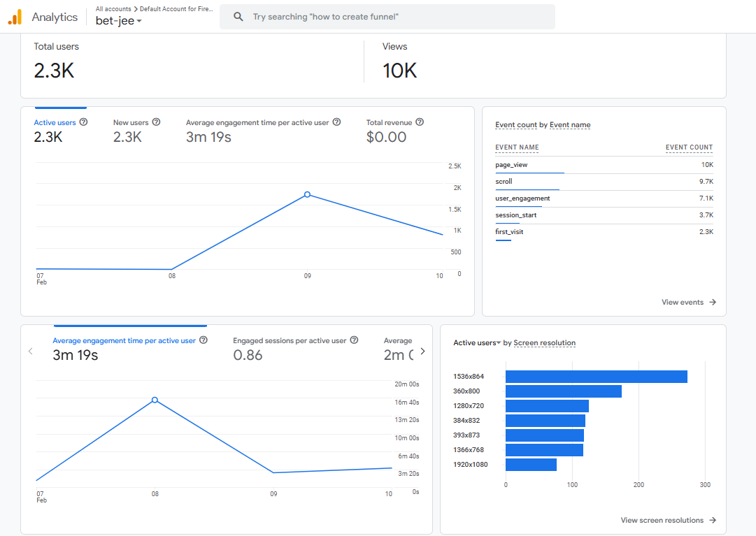Click the View events arrow icon
Image resolution: width=756 pixels, height=536 pixels.
713,302
